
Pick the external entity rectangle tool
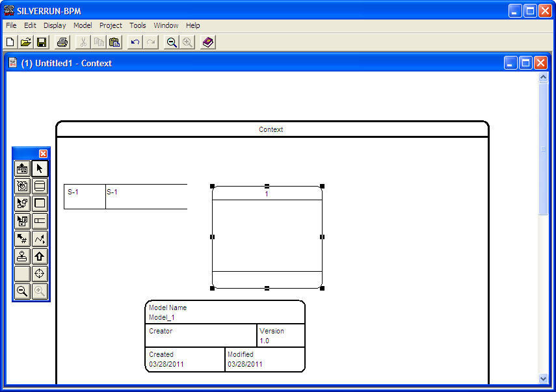click(x=40, y=203)
